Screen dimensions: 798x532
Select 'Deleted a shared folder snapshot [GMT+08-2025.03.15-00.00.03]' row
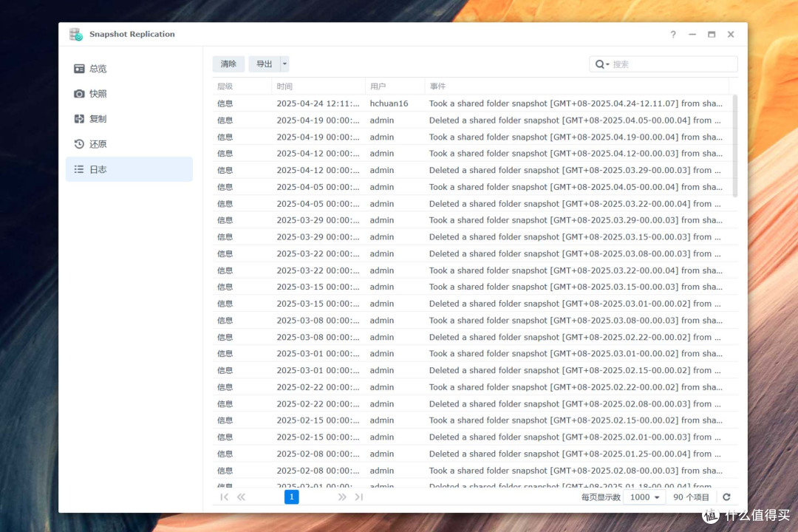pyautogui.click(x=475, y=236)
